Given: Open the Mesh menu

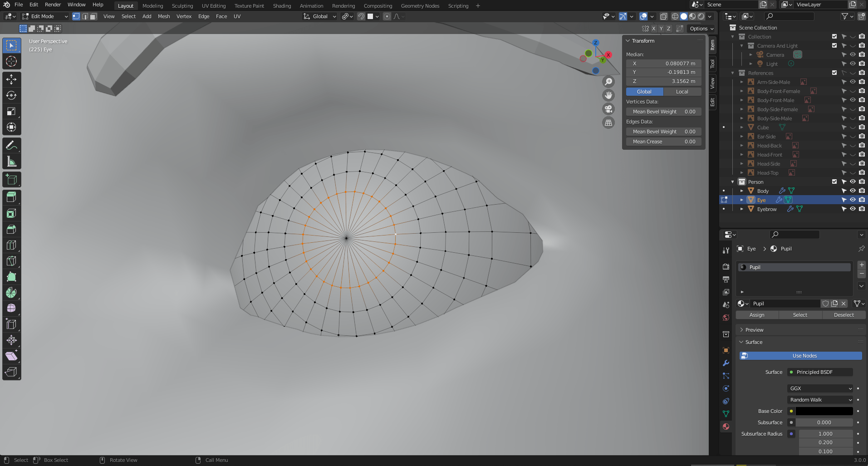Looking at the screenshot, I should point(164,16).
